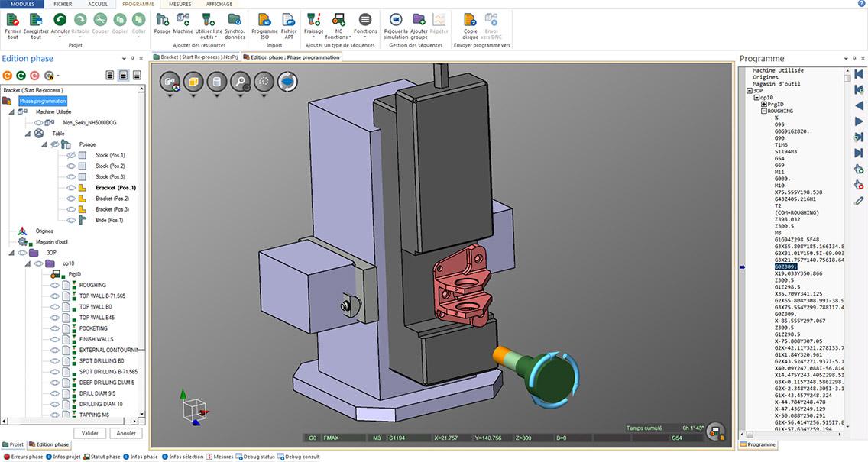
Task: Select the highlighted G0Z309. program line
Action: [786, 267]
